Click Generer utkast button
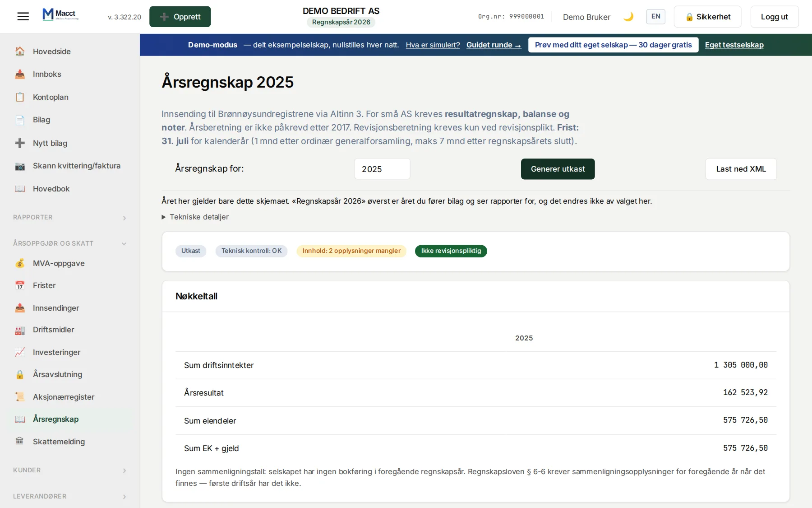This screenshot has height=508, width=812. point(558,169)
